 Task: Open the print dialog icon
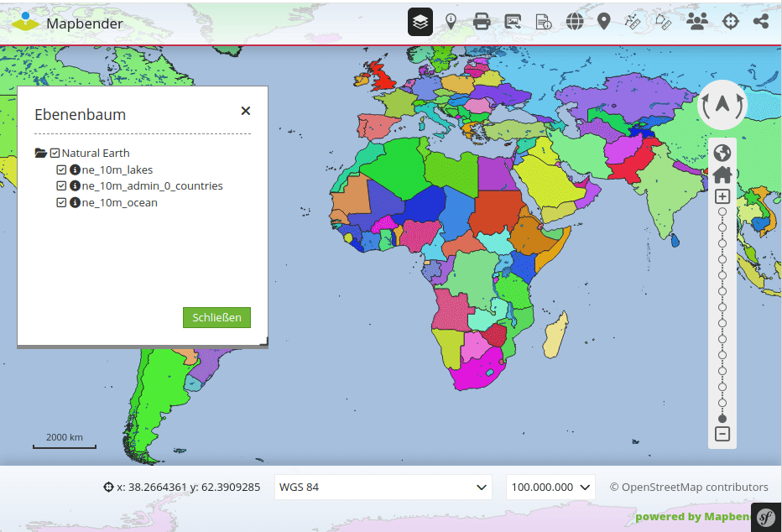pyautogui.click(x=482, y=21)
